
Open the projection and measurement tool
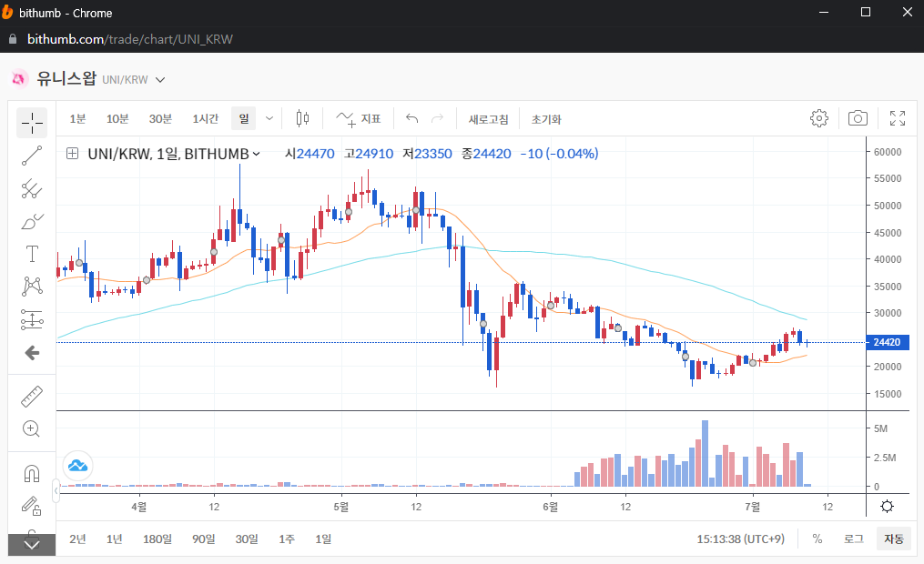coord(32,319)
